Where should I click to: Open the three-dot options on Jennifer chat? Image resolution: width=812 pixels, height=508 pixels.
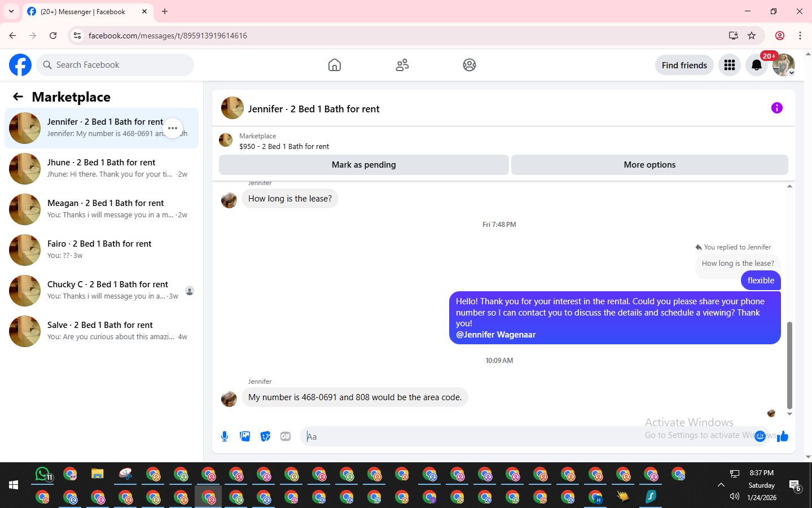(x=173, y=128)
